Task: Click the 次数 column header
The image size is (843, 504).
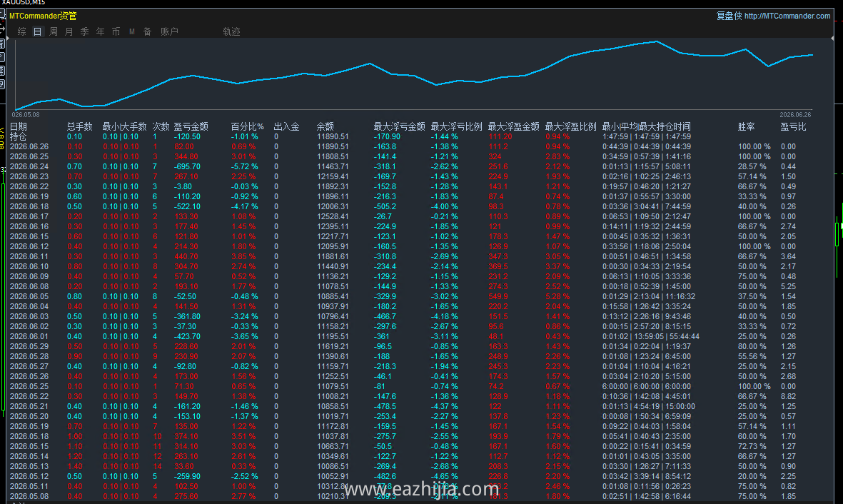Action: [x=161, y=126]
